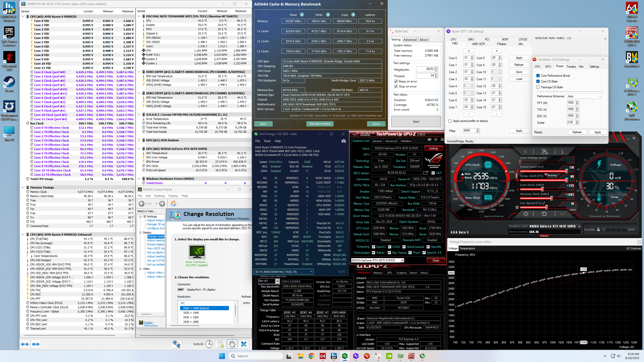Image resolution: width=644 pixels, height=362 pixels.
Task: Open HWiNFO sensor settings gear
Action: click(232, 344)
